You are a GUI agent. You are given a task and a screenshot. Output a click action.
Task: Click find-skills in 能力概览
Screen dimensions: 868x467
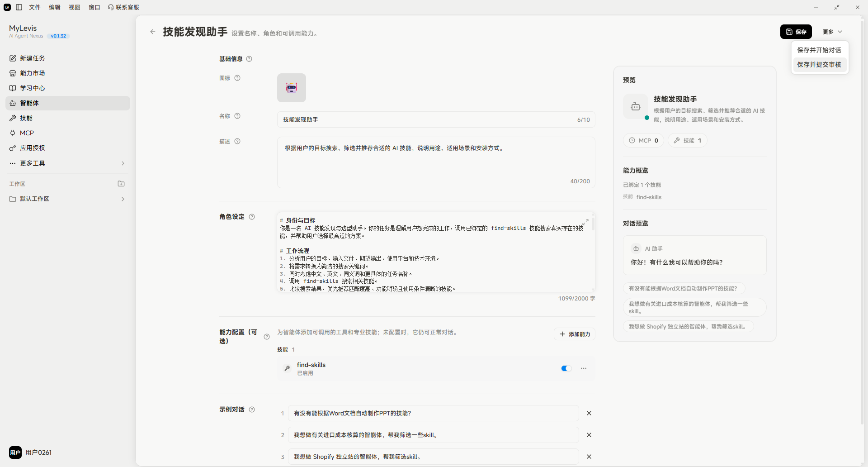click(649, 197)
